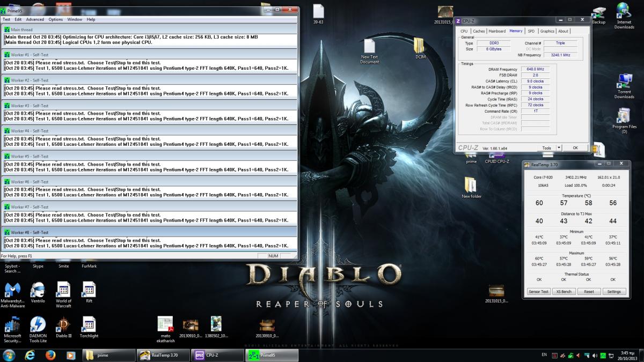Launch Firefox from the taskbar
This screenshot has height=362, width=644.
50,355
